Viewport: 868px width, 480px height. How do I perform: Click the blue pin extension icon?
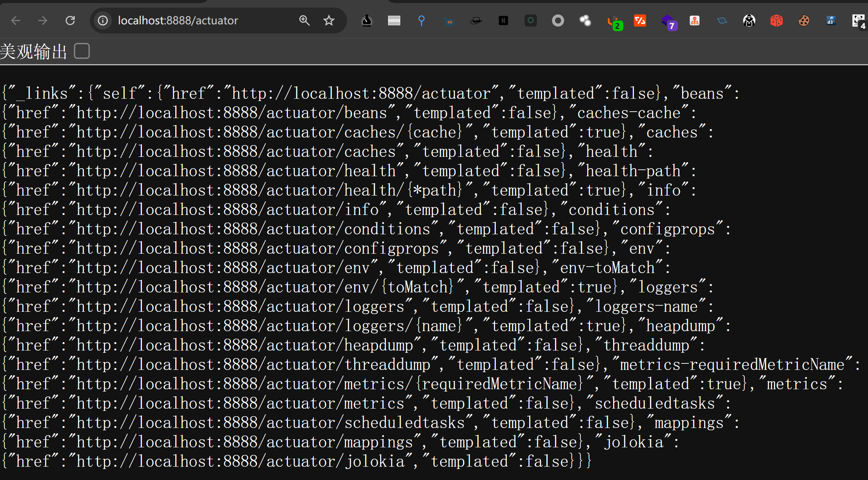[421, 21]
